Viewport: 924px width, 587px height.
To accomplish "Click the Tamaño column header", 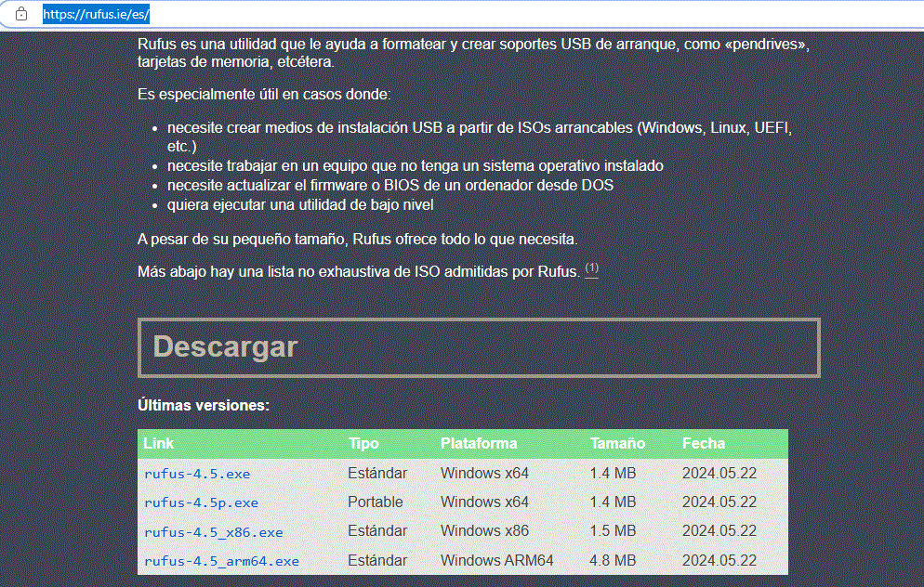I will click(617, 444).
